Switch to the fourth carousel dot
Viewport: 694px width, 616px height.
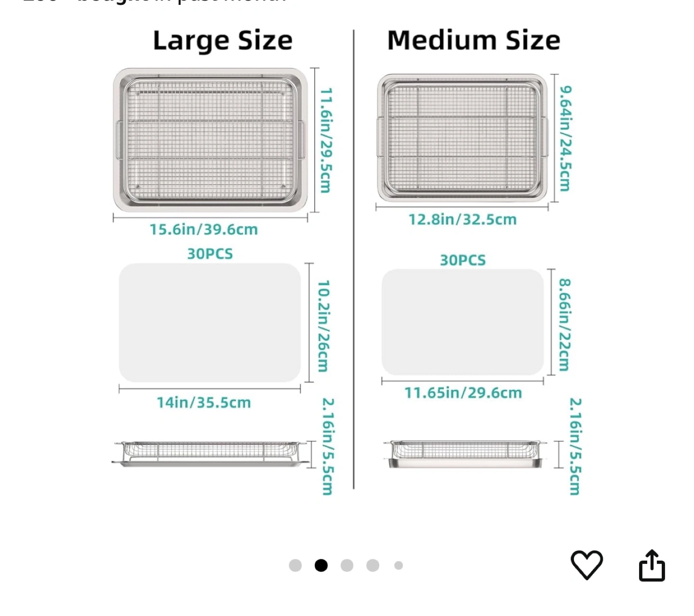coord(373,565)
